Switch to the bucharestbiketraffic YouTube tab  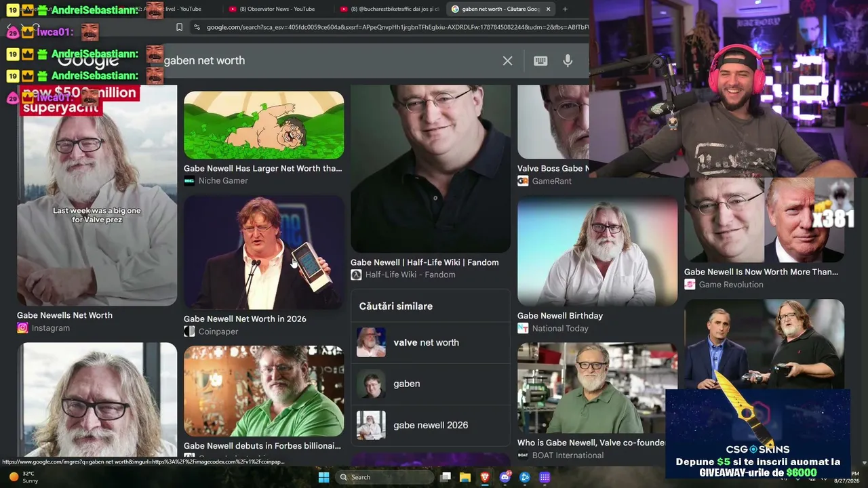390,9
